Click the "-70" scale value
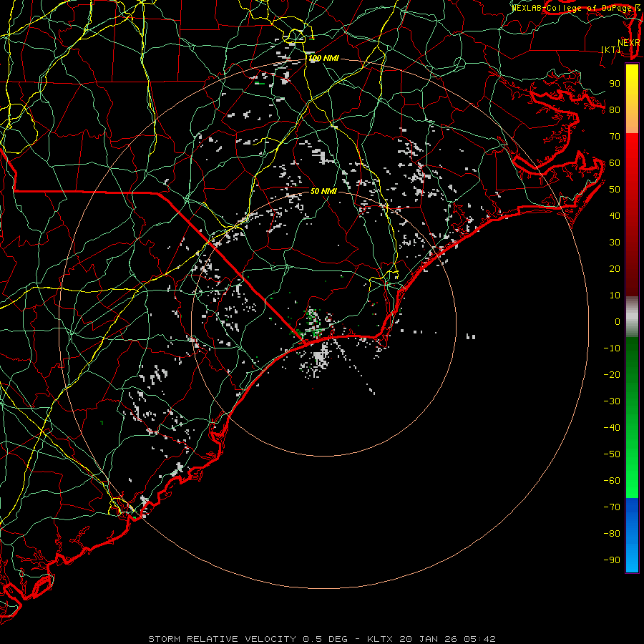The width and height of the screenshot is (644, 644). (x=612, y=507)
